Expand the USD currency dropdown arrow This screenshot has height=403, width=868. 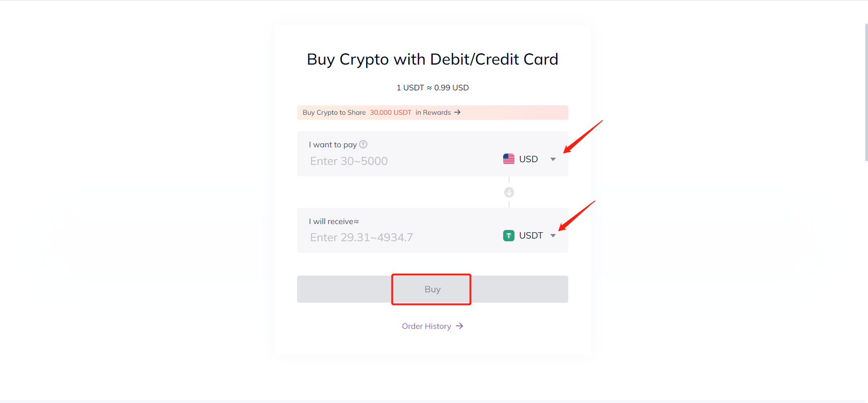[x=553, y=159]
